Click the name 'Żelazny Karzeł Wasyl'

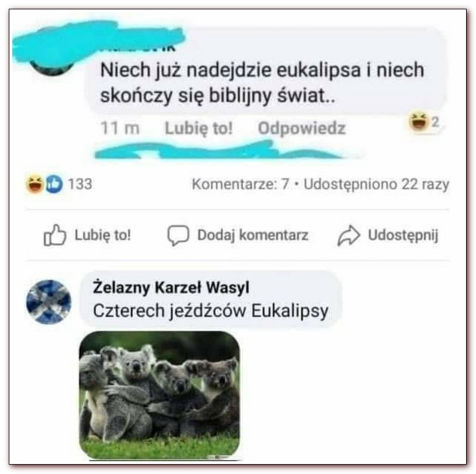[171, 288]
